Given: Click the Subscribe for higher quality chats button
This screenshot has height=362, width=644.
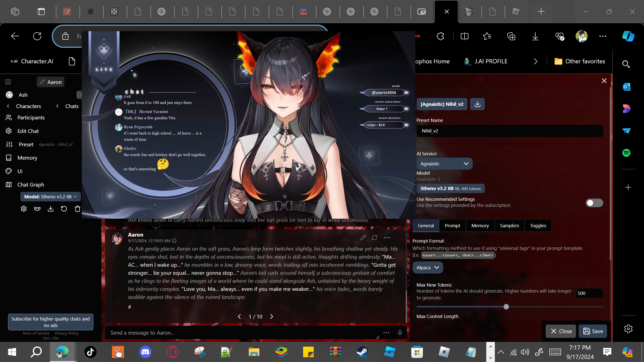Looking at the screenshot, I should (51, 322).
